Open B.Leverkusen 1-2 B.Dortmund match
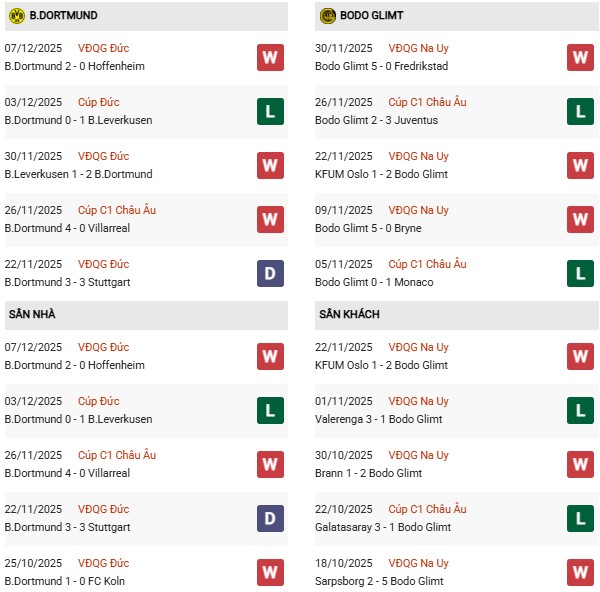The width and height of the screenshot is (600, 592). pos(79,174)
